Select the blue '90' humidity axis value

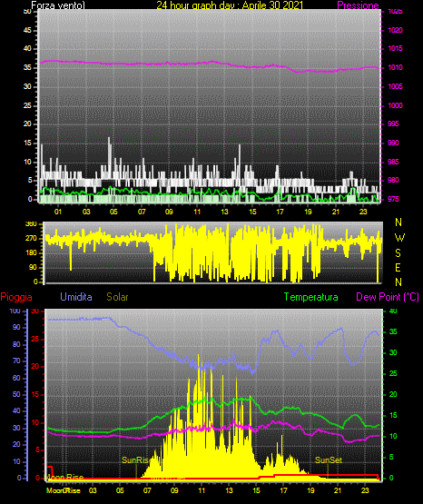tap(16, 327)
